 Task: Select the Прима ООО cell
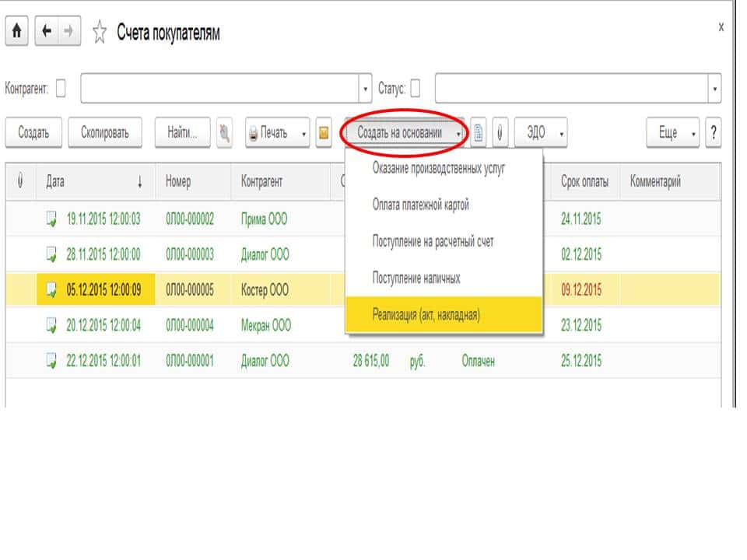point(264,219)
